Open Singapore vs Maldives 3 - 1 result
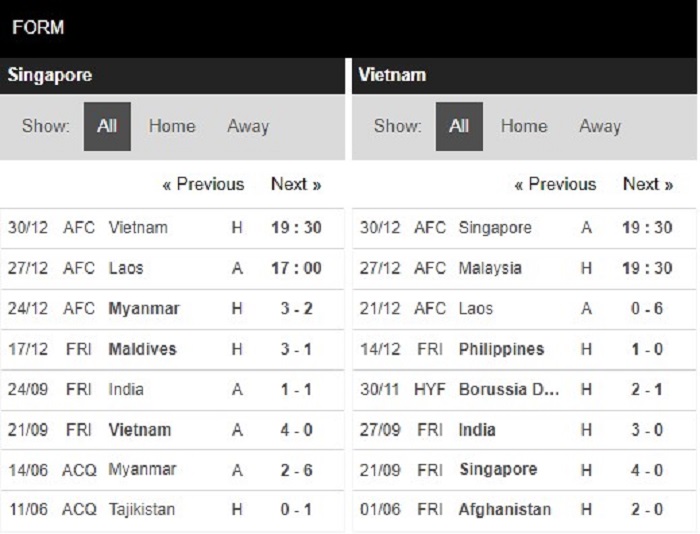This screenshot has height=534, width=700. point(172,349)
